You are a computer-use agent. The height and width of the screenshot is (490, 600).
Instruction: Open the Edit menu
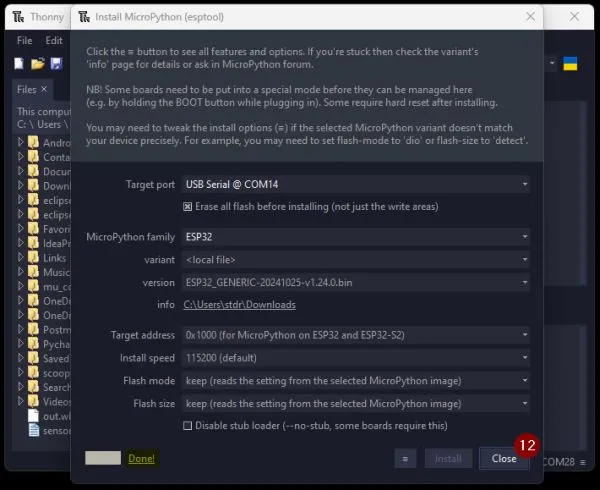(54, 41)
